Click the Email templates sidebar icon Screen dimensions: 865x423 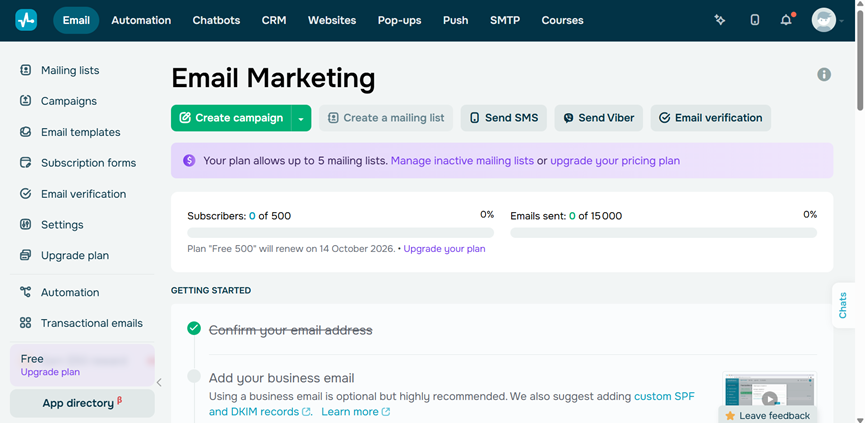click(25, 132)
